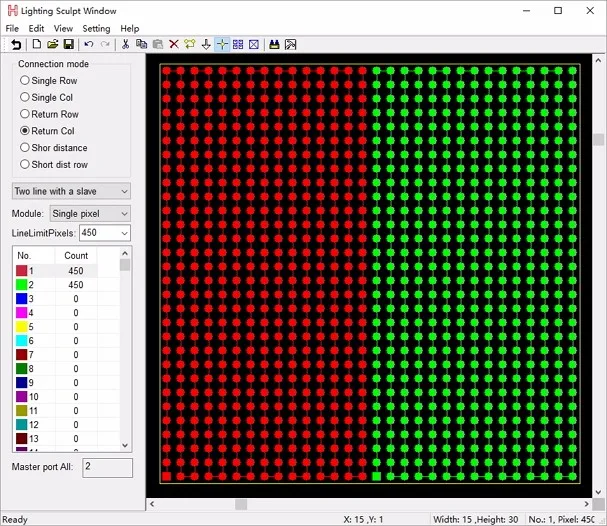Open the Two line with a slave dropdown

(71, 191)
